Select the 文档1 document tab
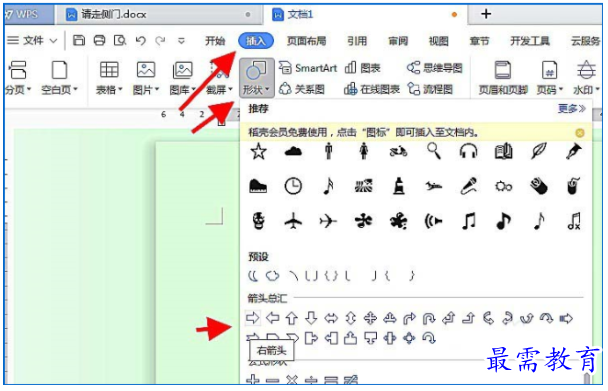Image resolution: width=608 pixels, height=391 pixels. pyautogui.click(x=364, y=15)
